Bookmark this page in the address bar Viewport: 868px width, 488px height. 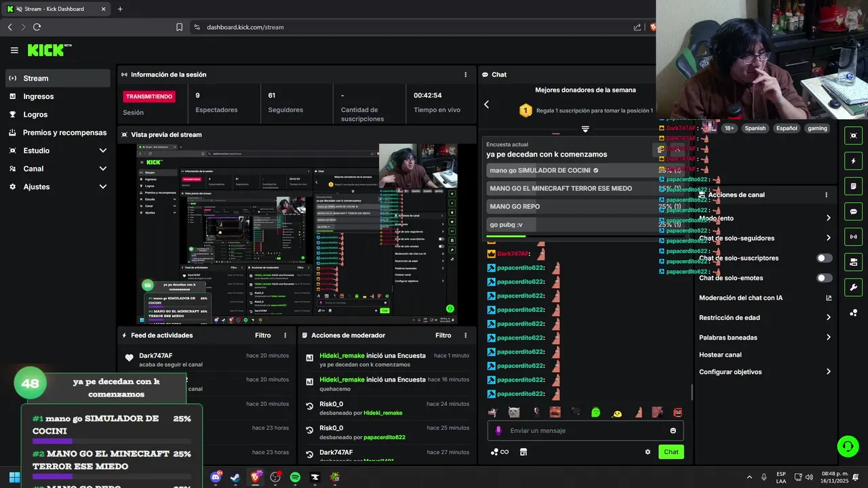click(x=179, y=27)
